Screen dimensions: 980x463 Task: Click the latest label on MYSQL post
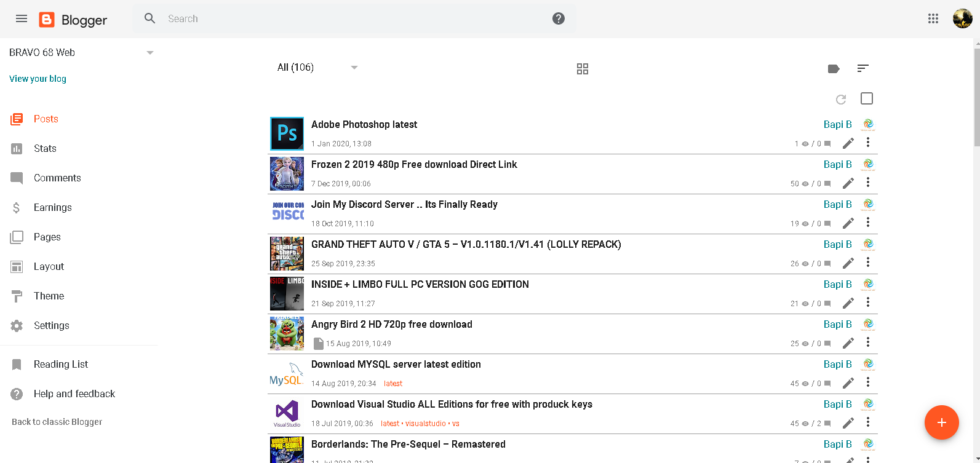point(393,384)
